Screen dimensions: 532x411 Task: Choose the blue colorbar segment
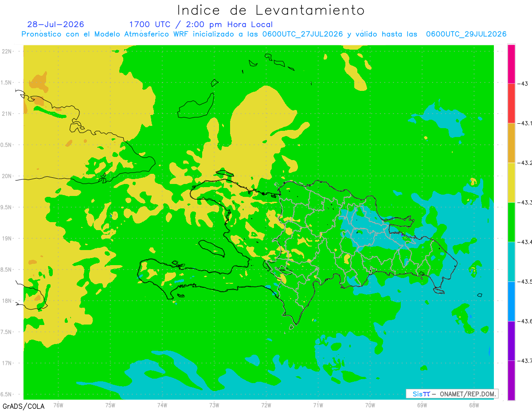point(511,301)
